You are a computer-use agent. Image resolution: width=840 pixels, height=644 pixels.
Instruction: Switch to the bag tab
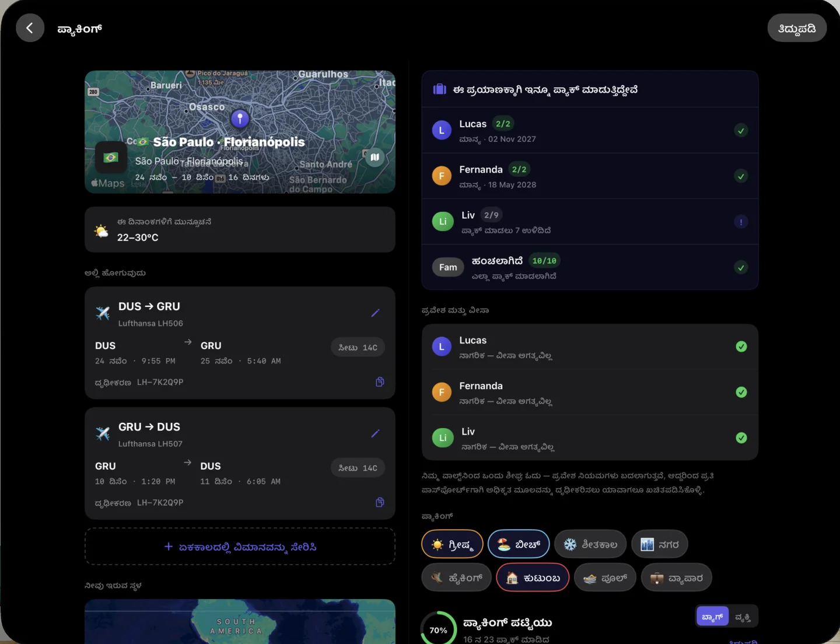point(712,616)
